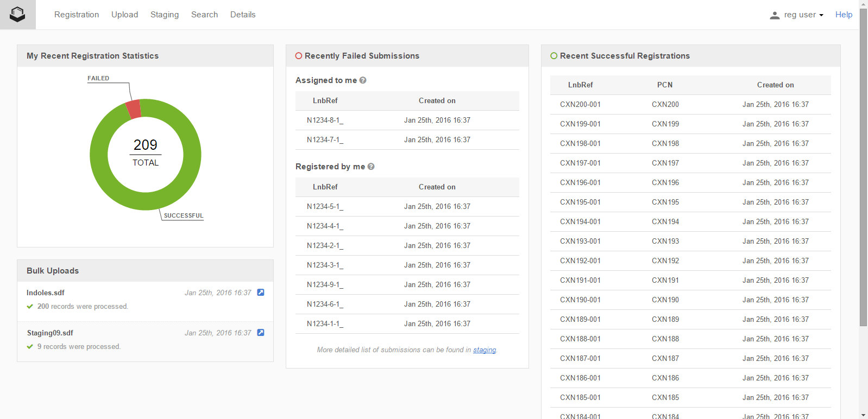868x419 pixels.
Task: Click the PCN column header
Action: click(665, 85)
